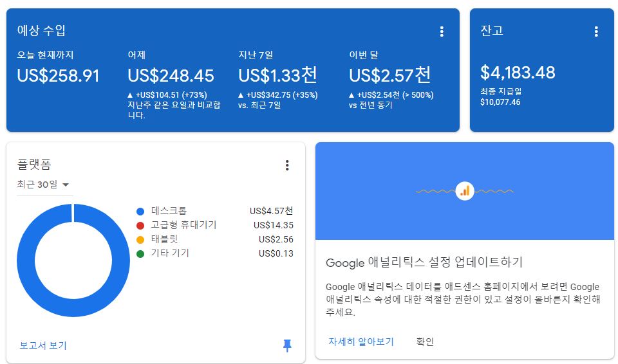This screenshot has height=364, width=618.
Task: Select the 이번 달 US$2.57천 figure
Action: (390, 76)
